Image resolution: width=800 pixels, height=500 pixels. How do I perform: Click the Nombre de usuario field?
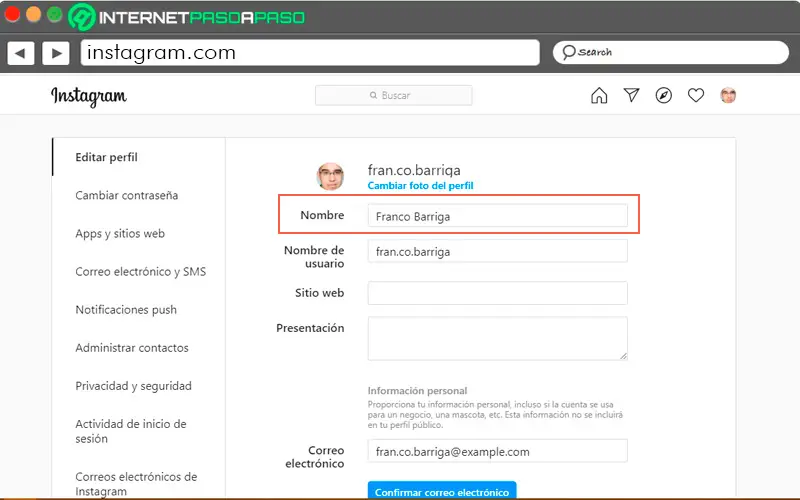pos(497,251)
